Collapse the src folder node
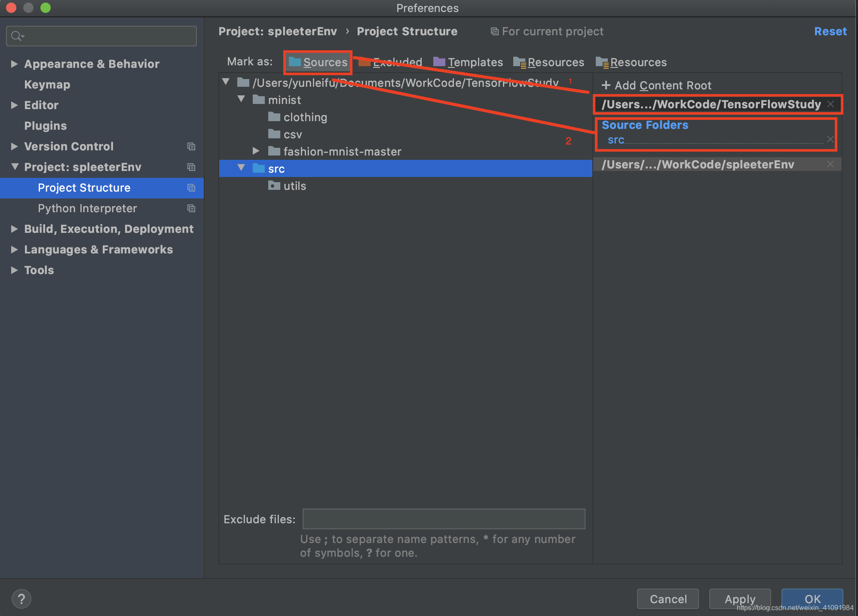 (x=241, y=168)
